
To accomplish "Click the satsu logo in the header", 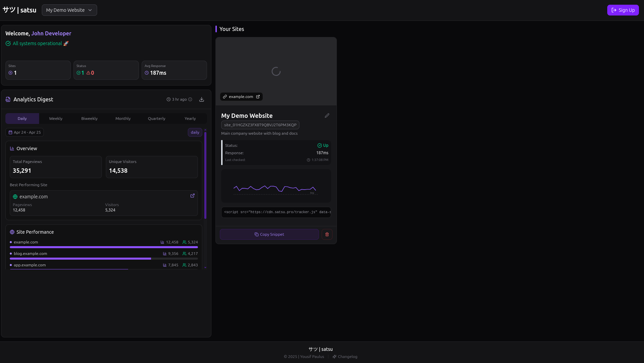I will (x=20, y=10).
